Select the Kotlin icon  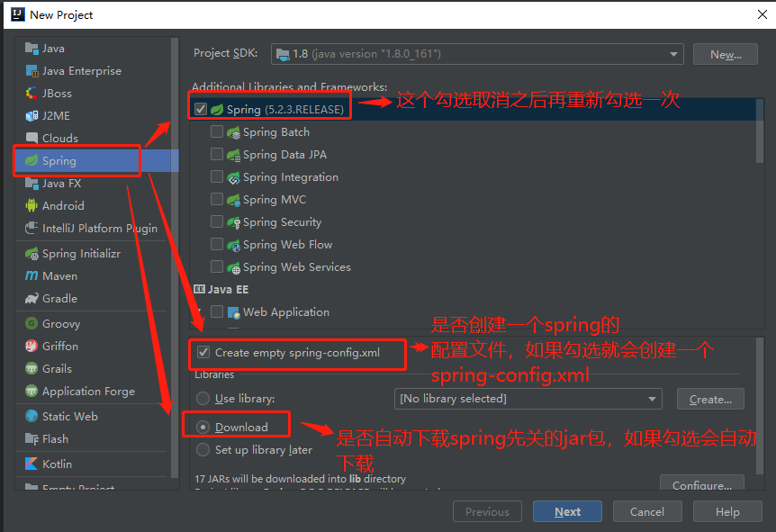tap(32, 464)
